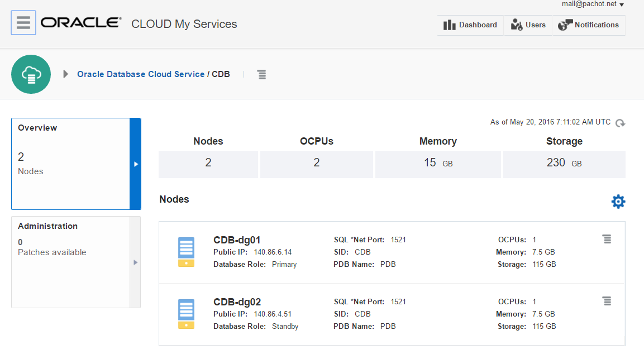Click the CDB-dg01 server node icon

coord(186,252)
